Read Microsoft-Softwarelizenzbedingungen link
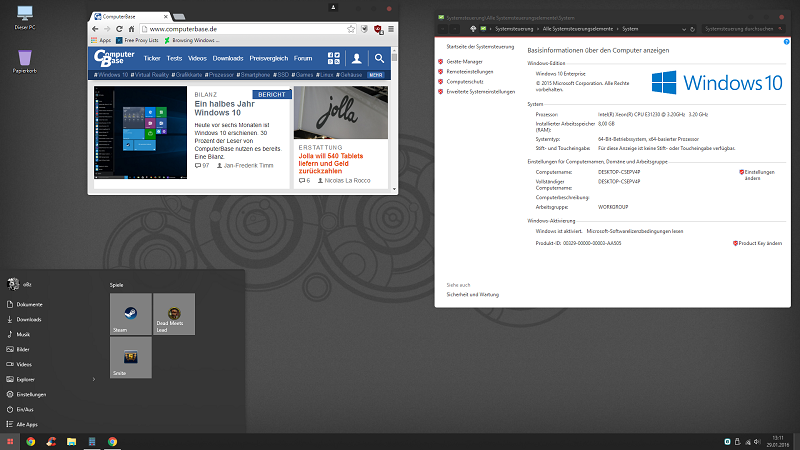Viewport: 800px width, 450px height. pyautogui.click(x=635, y=231)
